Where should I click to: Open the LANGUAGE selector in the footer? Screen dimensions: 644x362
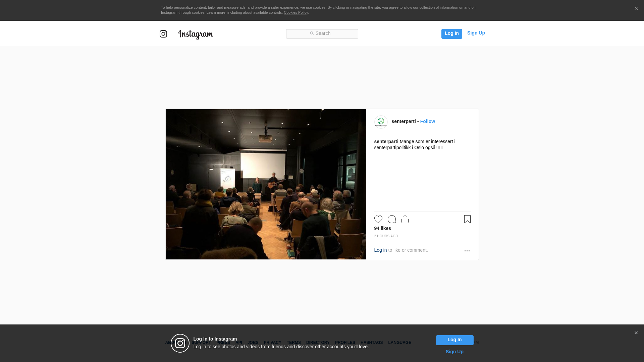399,343
